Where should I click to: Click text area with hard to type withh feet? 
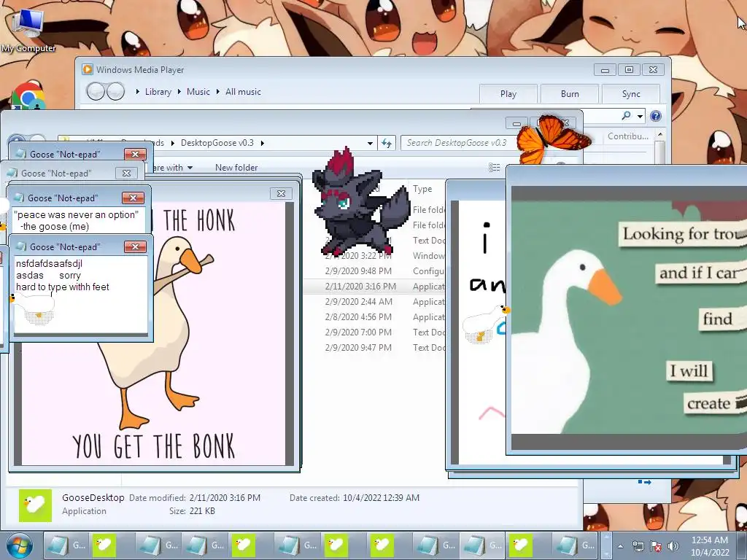(x=80, y=294)
